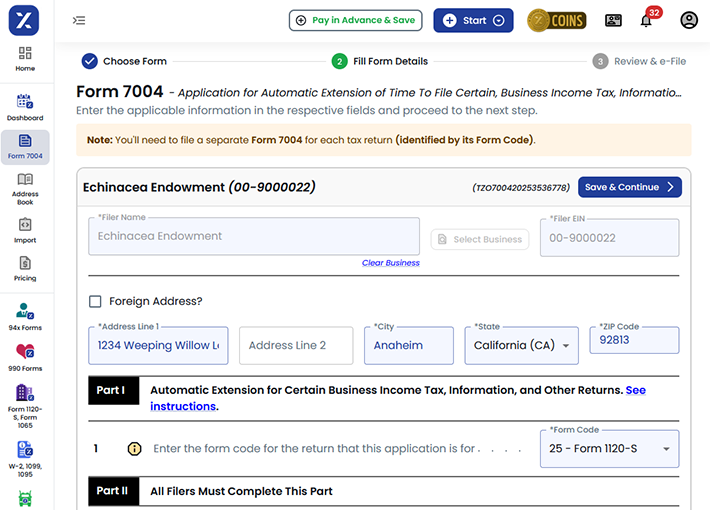
Task: Select Form 7004 in the sidebar
Action: [x=25, y=147]
